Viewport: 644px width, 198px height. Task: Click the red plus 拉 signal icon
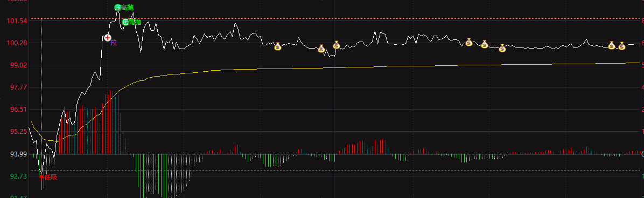(x=108, y=38)
